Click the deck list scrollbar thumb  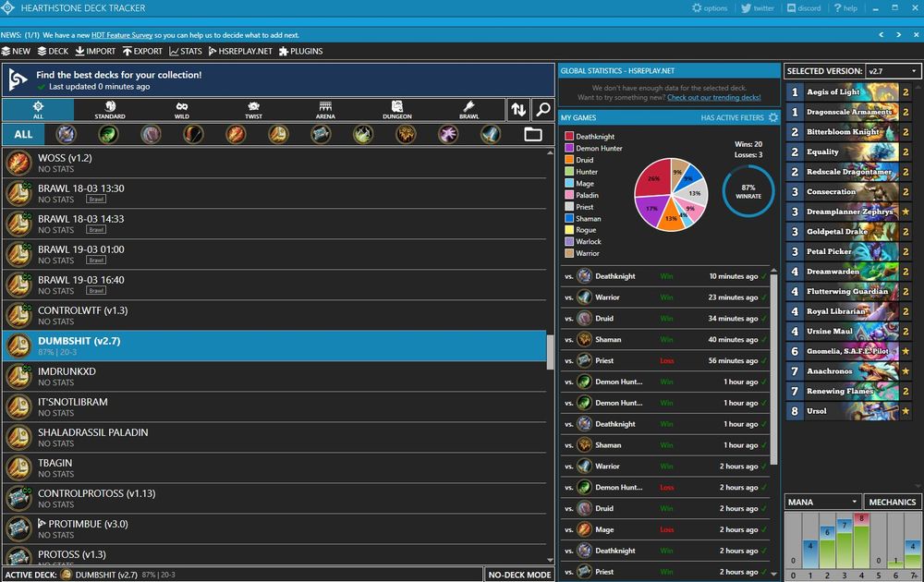point(550,352)
